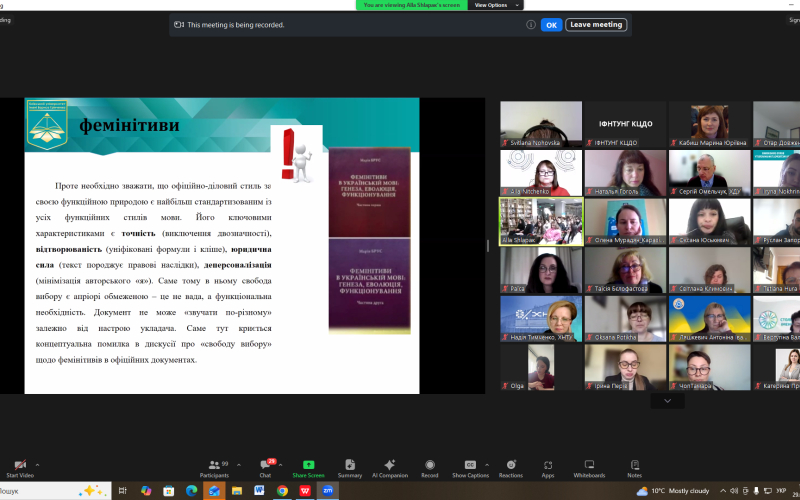Open the Reactions menu
Viewport: 800px width, 500px height.
coord(511,468)
